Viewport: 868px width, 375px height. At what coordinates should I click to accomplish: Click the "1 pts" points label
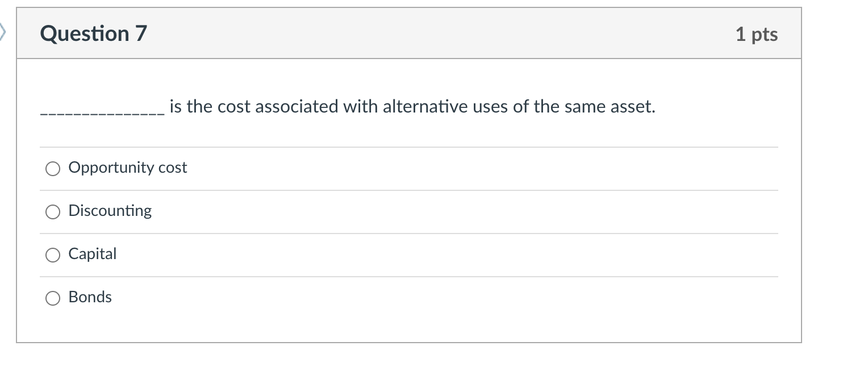pos(756,34)
